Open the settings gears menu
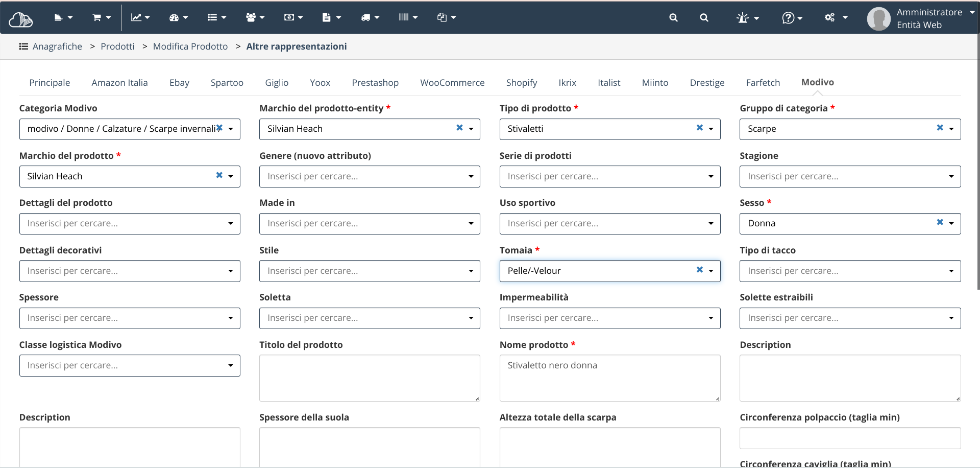The image size is (980, 468). tap(836, 17)
